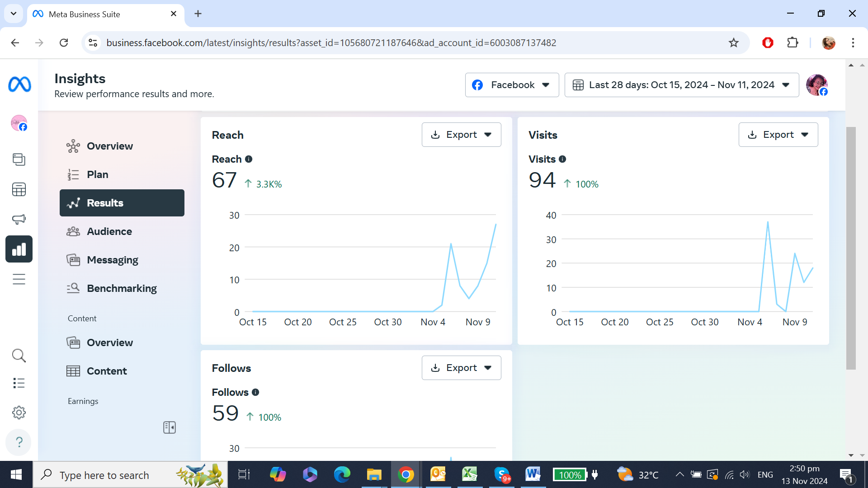Open the Ads megaphone icon in sidebar
868x488 pixels.
[19, 219]
